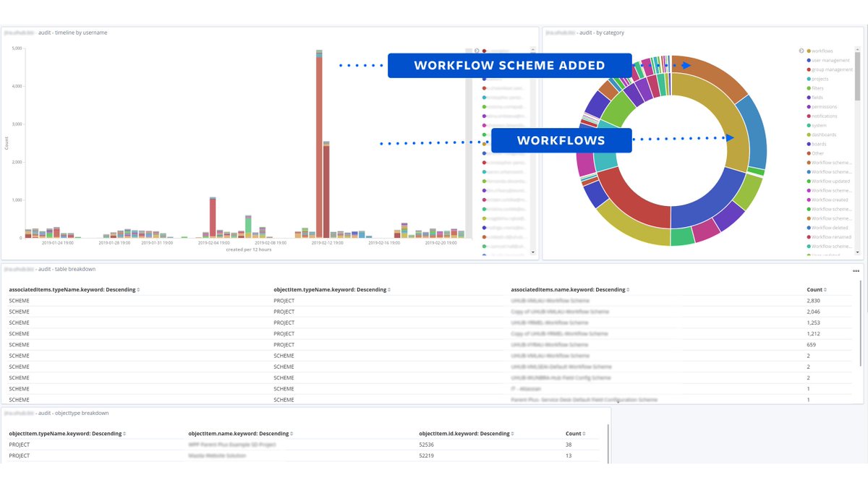Screen dimensions: 868x488
Task: Click the legend collapse icon on timeline chart
Action: click(477, 51)
